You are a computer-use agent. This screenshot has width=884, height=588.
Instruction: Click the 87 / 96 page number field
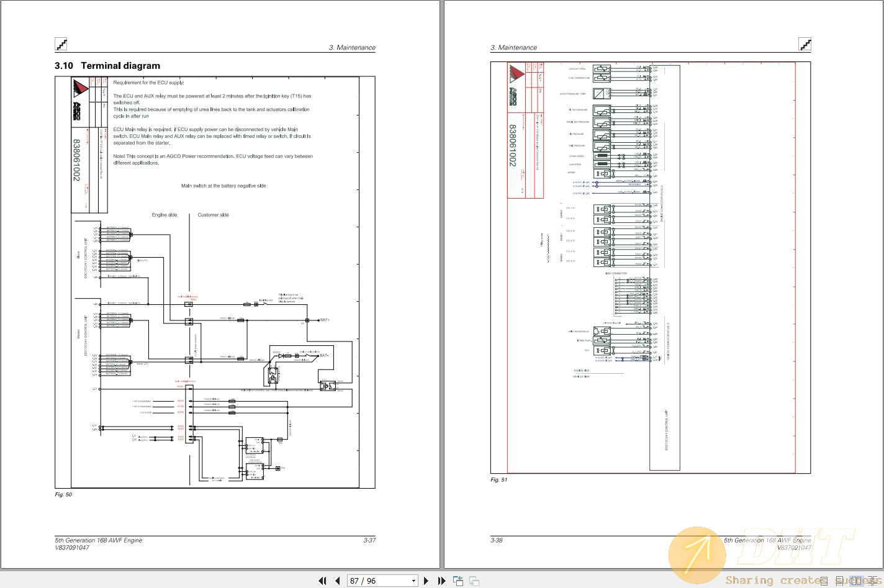377,581
